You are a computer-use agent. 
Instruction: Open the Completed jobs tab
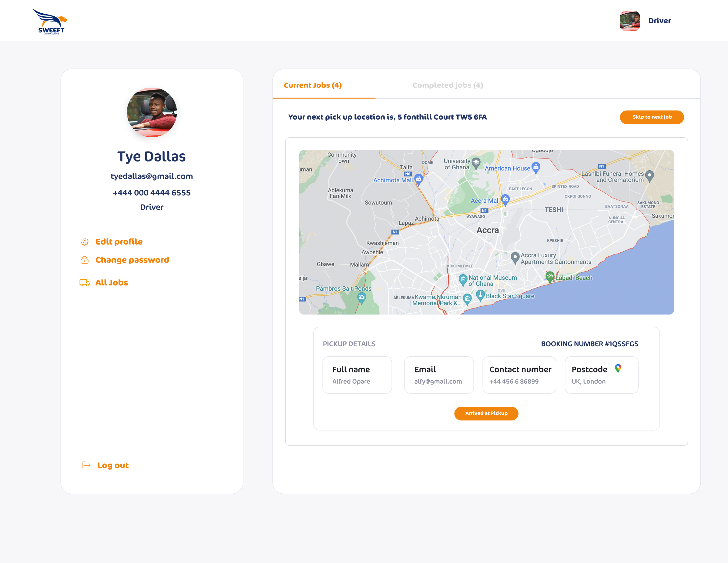point(447,85)
